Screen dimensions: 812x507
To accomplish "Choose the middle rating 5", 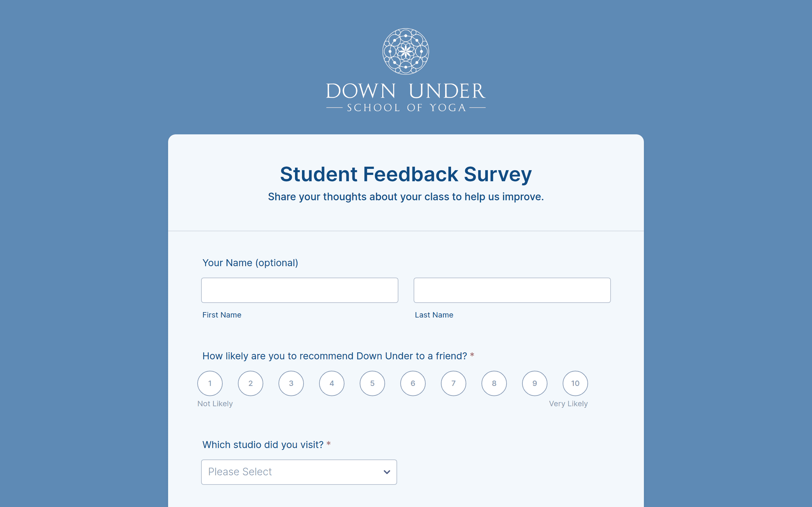I will (x=372, y=383).
